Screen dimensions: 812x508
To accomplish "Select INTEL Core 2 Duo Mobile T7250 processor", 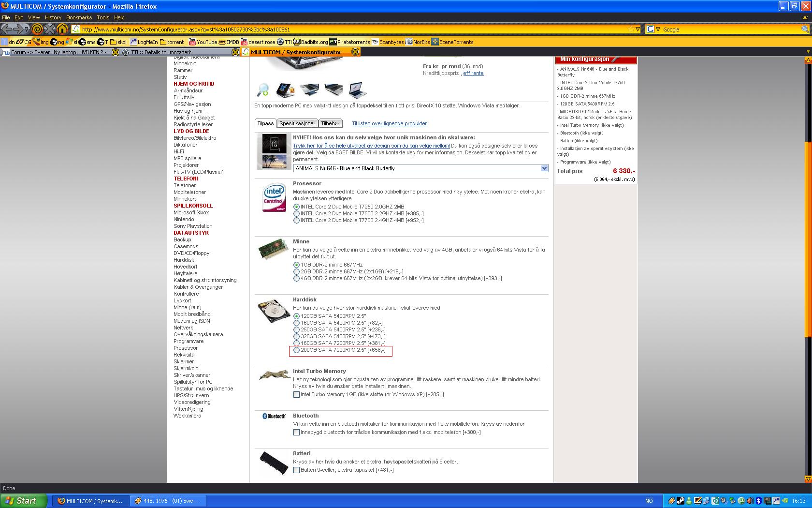I will [296, 207].
